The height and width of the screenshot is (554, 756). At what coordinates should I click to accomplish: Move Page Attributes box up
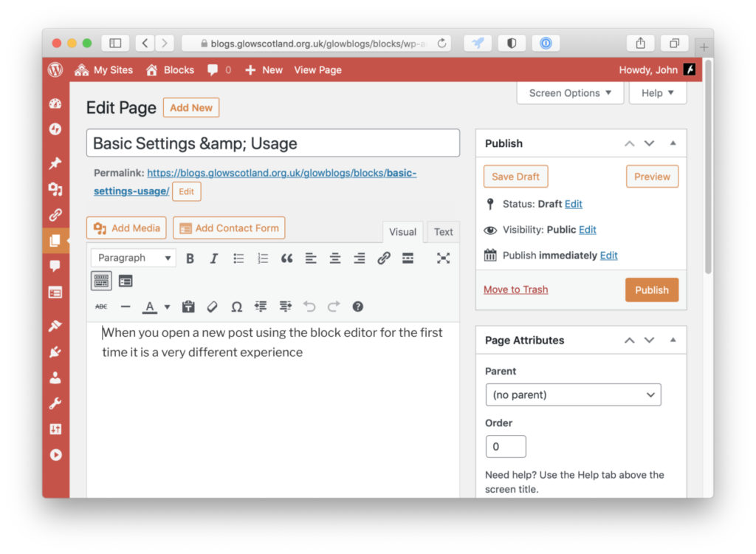point(629,341)
